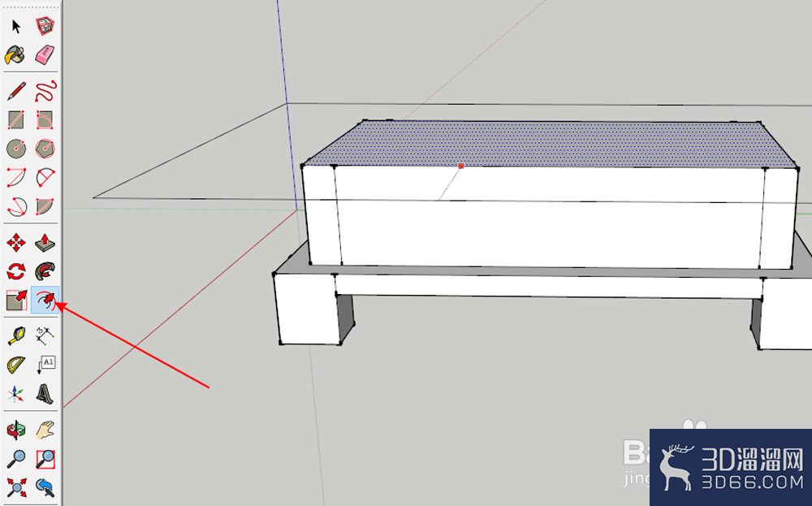812x506 pixels.
Task: Choose the Tape Measure tool
Action: pos(16,336)
